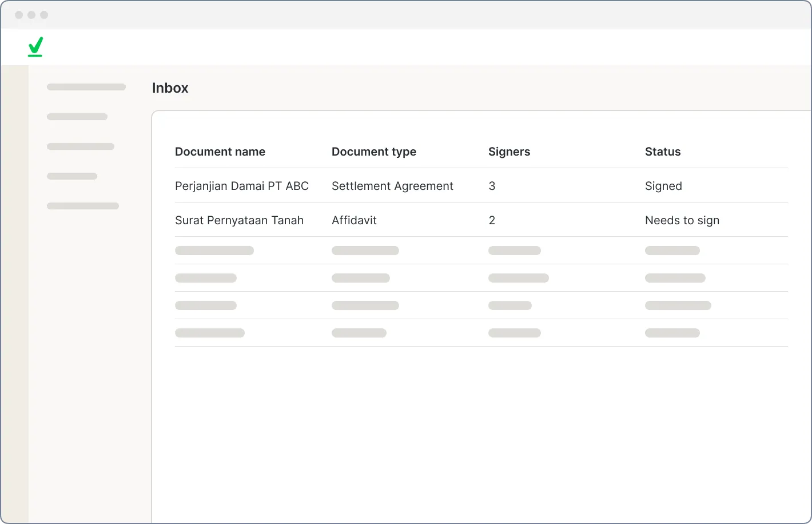Click the green checkmark logo
This screenshot has width=812, height=524.
click(35, 47)
